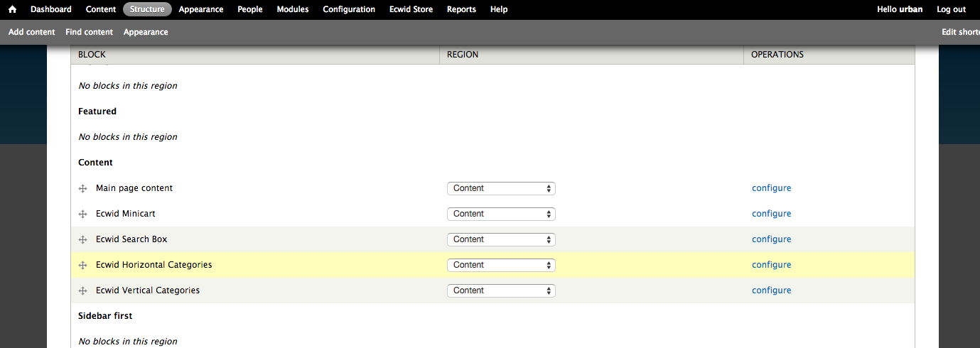Configure the Ecwid Search Box block
Screen dimensions: 980x348
click(x=771, y=239)
